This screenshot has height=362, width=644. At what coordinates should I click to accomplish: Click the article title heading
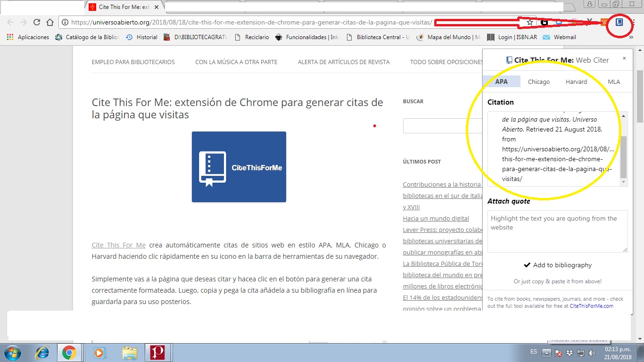point(238,108)
